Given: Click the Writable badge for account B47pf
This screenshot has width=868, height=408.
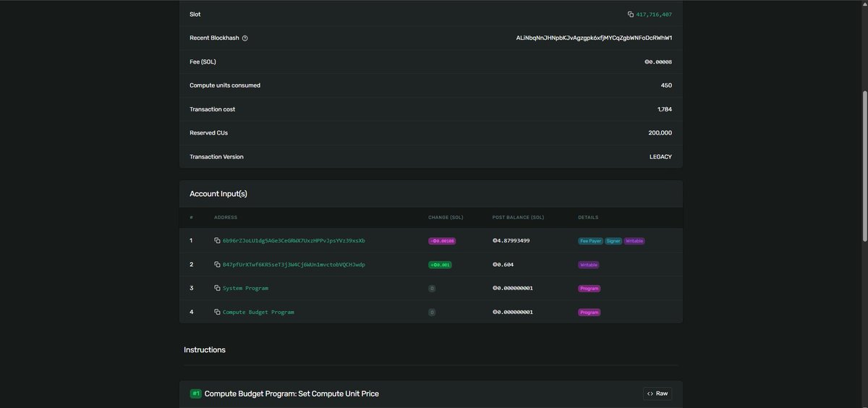Looking at the screenshot, I should coord(589,265).
